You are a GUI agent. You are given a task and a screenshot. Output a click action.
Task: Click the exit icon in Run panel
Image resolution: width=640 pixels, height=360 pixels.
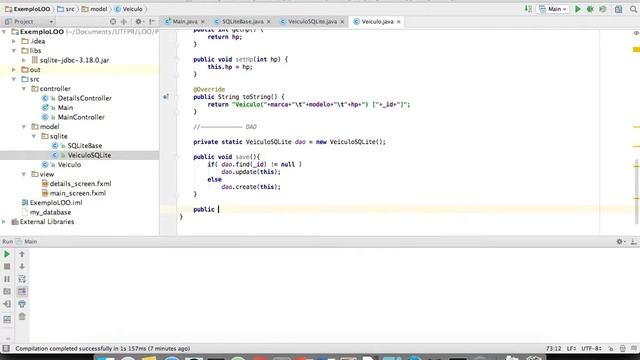7,304
